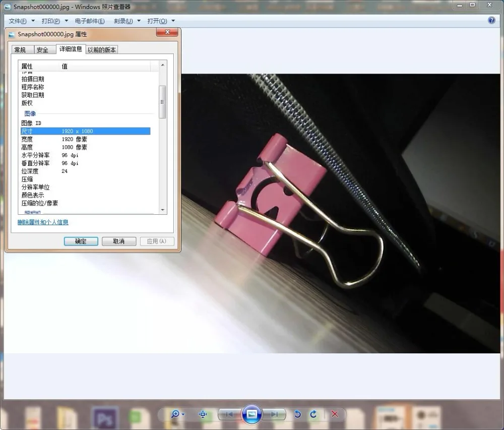Expand the 刻录(U) dropdown arrow
The width and height of the screenshot is (504, 430).
click(139, 21)
